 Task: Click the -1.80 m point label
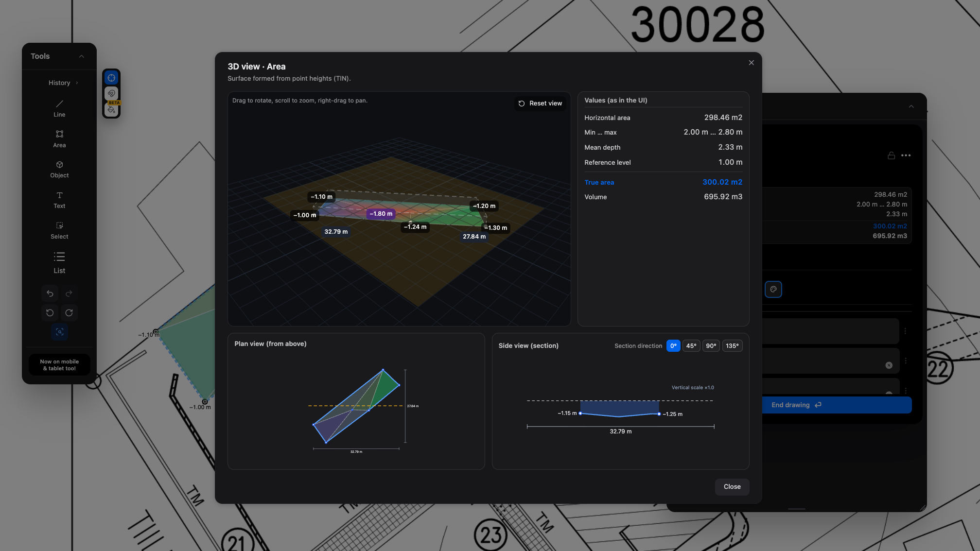[x=381, y=214]
